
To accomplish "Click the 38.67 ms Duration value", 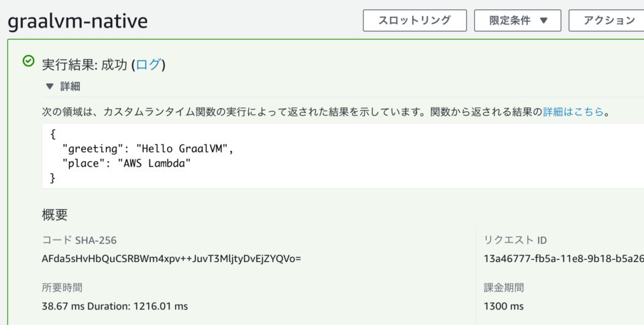I will click(x=115, y=306).
